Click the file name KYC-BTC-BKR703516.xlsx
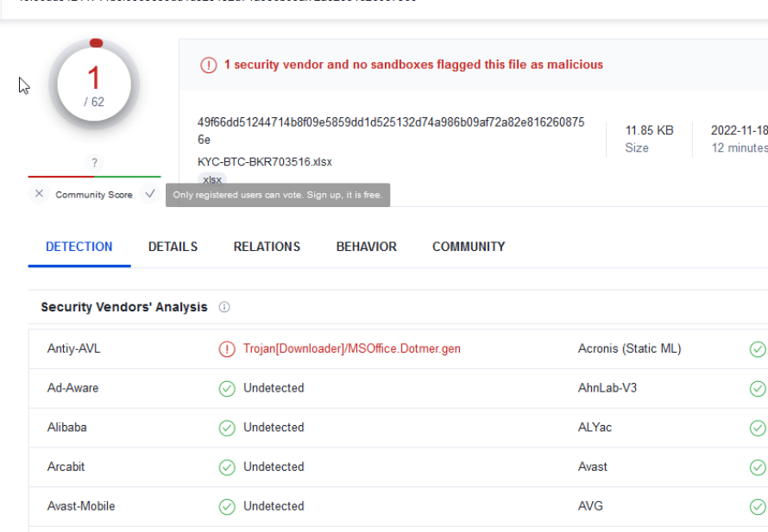The image size is (768, 532). point(265,162)
